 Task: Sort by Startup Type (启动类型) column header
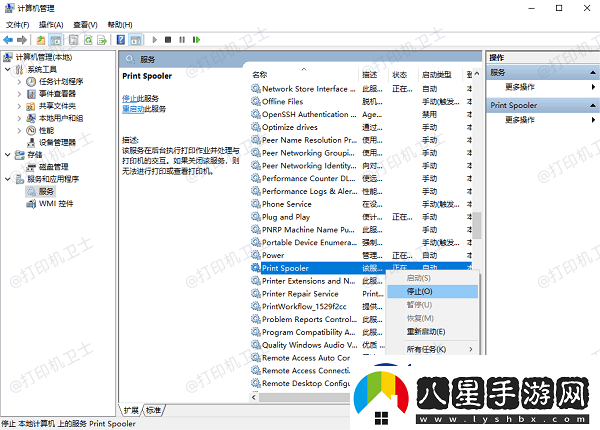[440, 75]
